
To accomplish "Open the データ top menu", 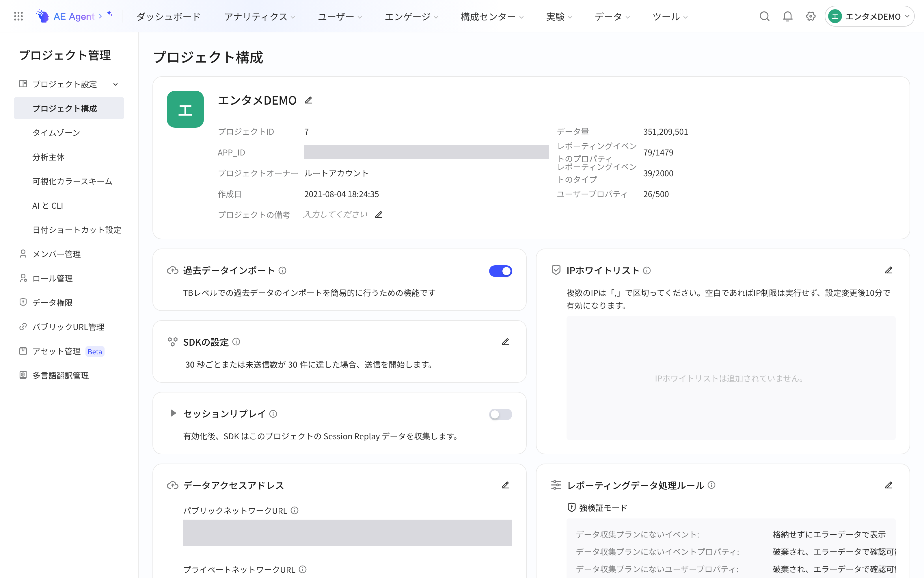I will pos(612,16).
